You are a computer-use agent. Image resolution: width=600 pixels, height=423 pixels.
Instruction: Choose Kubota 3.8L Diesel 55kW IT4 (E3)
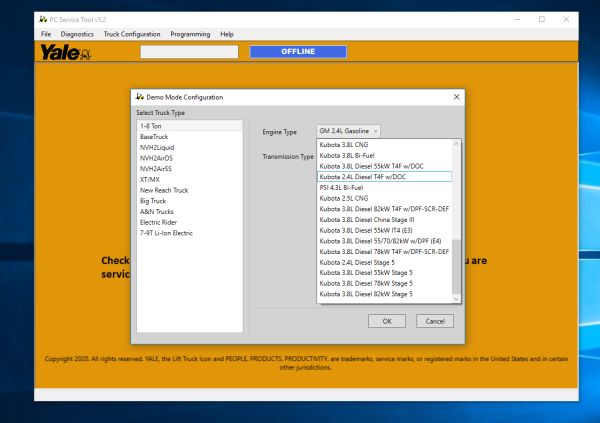click(385, 230)
